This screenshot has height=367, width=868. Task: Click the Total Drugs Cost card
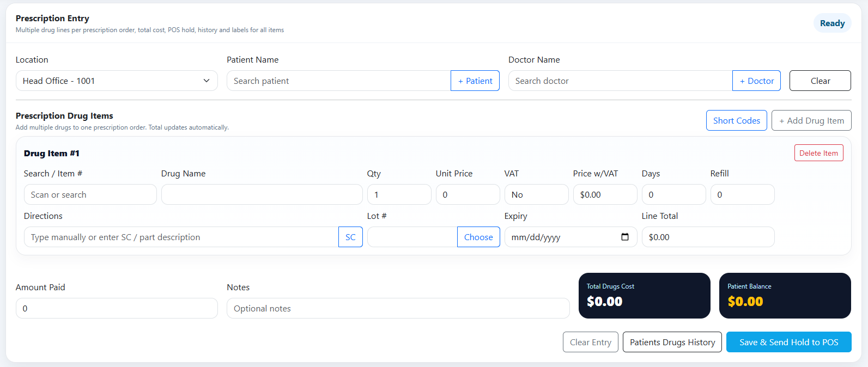pyautogui.click(x=645, y=296)
